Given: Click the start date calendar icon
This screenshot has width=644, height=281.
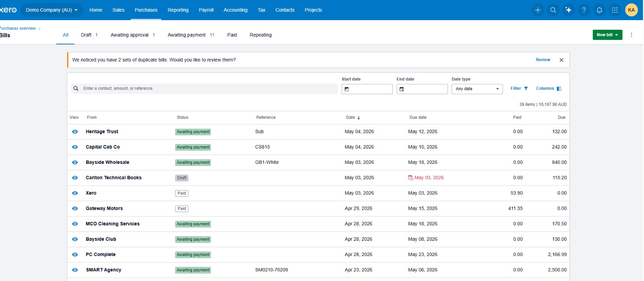Looking at the screenshot, I should click(x=347, y=89).
